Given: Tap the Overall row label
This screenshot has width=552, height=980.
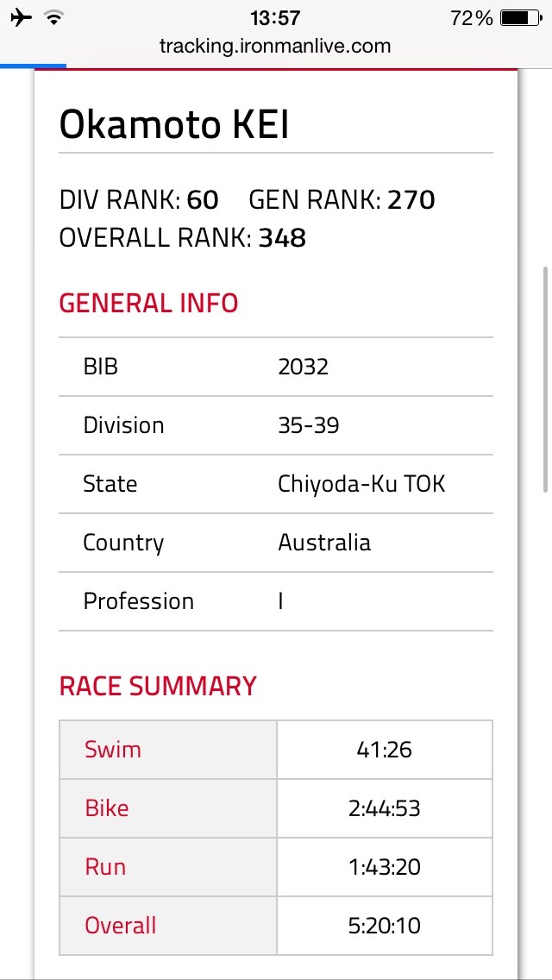Looking at the screenshot, I should pos(121,925).
